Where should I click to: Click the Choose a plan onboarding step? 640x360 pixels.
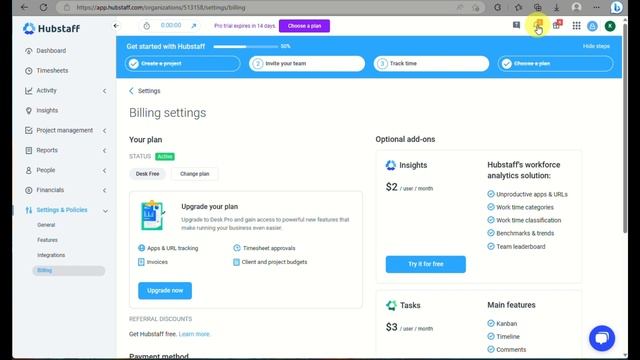tap(555, 64)
